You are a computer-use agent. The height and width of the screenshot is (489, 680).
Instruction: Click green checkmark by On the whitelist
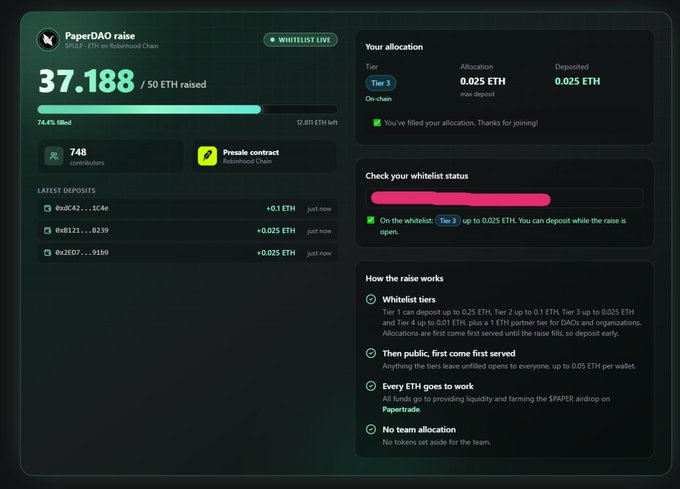pos(370,220)
